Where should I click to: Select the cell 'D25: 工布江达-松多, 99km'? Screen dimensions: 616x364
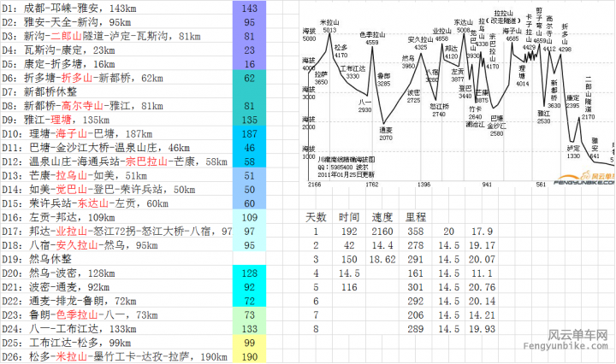116,342
